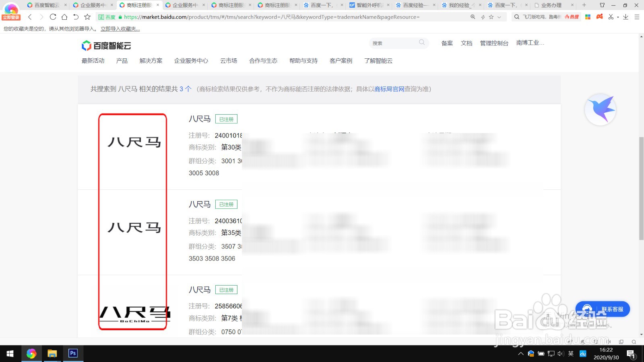Open the 客户案例 menu
The width and height of the screenshot is (644, 362).
341,61
